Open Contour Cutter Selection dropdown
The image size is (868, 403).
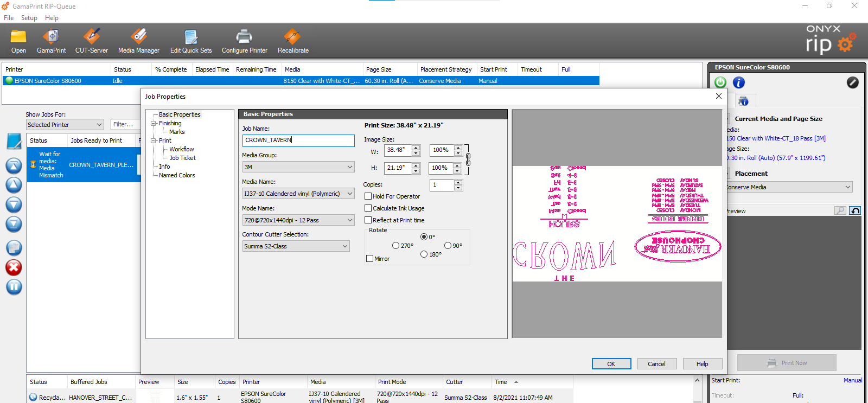[x=296, y=246]
